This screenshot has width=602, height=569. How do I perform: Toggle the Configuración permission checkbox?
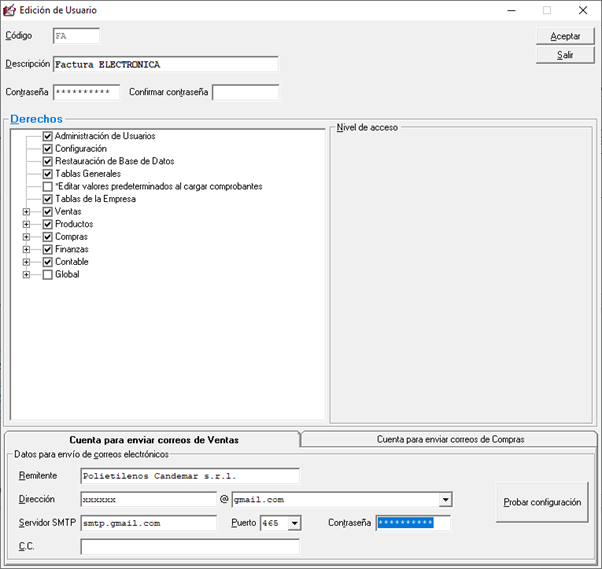(x=47, y=149)
